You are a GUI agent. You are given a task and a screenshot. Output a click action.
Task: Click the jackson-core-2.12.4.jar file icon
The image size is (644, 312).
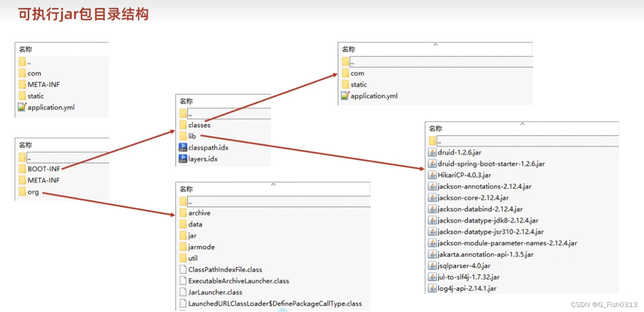(432, 198)
